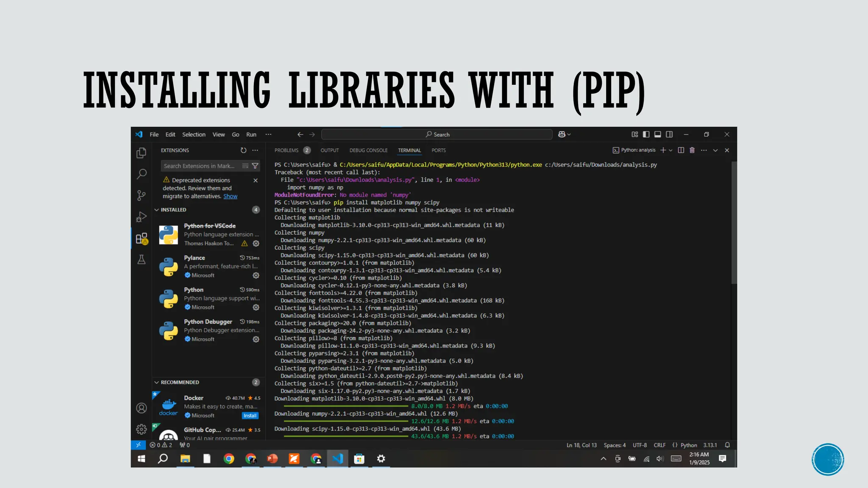
Task: Toggle the bottom panel layout button
Action: click(x=657, y=134)
